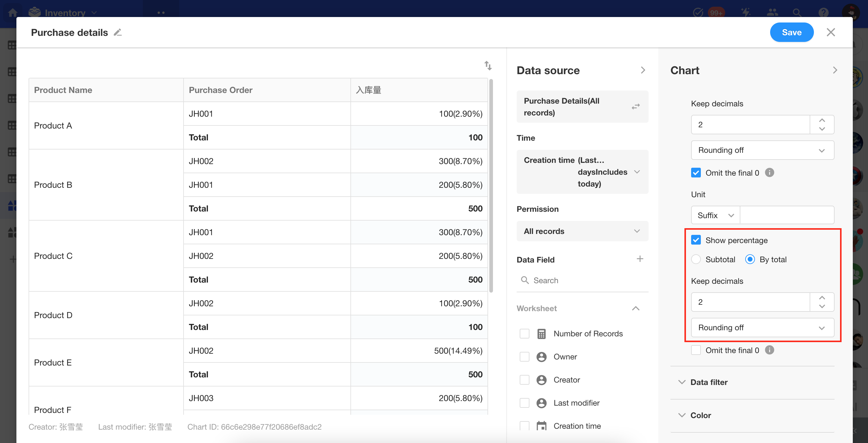Image resolution: width=868 pixels, height=443 pixels.
Task: Increase the upper Keep decimals stepper
Action: 822,120
